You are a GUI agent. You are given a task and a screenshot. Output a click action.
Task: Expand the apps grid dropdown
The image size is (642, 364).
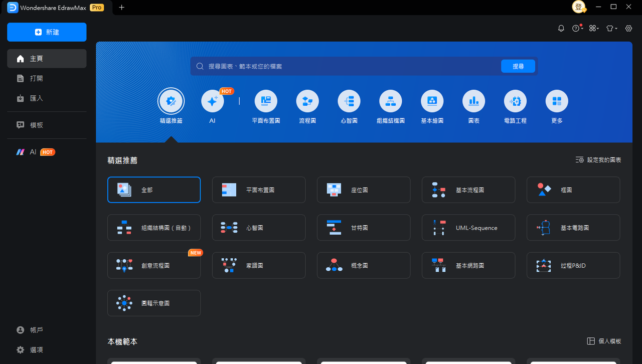coord(594,29)
